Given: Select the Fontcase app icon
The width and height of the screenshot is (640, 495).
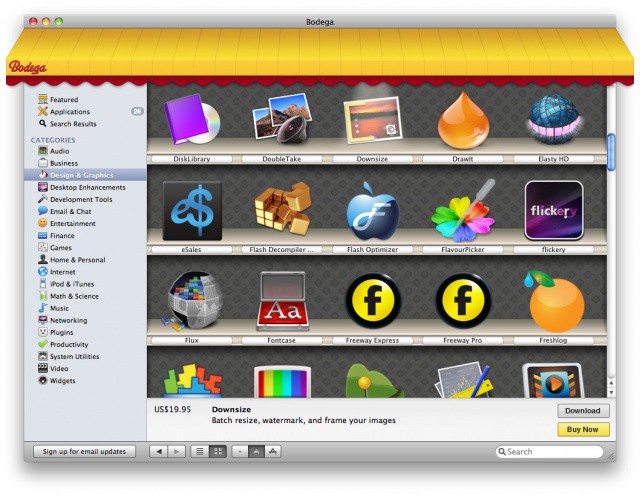Looking at the screenshot, I should (x=283, y=301).
